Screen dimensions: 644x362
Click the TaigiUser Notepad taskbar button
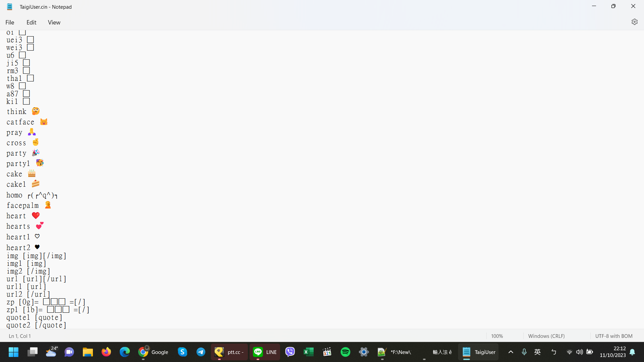click(x=479, y=352)
